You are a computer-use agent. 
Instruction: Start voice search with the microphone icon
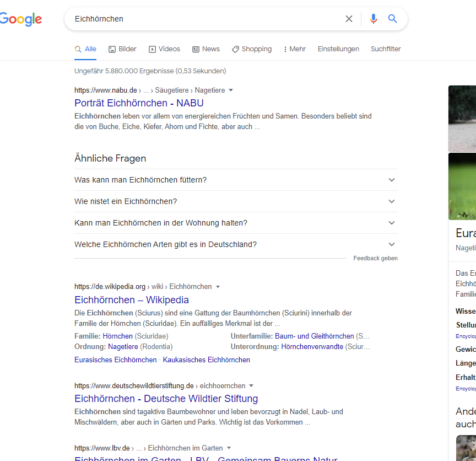pyautogui.click(x=373, y=18)
